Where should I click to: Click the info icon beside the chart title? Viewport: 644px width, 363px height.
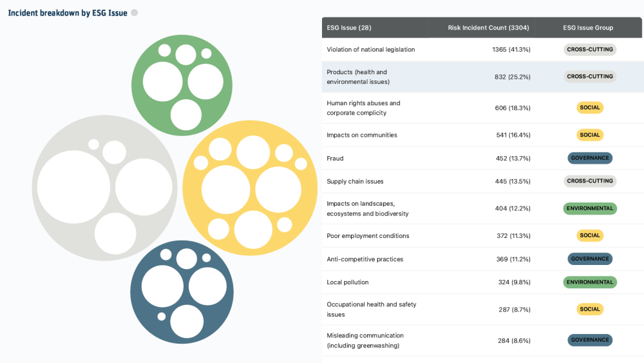[135, 13]
